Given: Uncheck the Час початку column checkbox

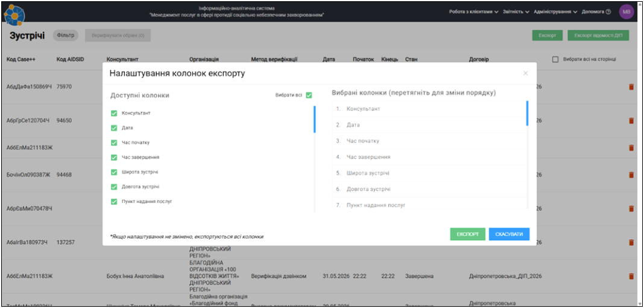Looking at the screenshot, I should click(x=114, y=143).
